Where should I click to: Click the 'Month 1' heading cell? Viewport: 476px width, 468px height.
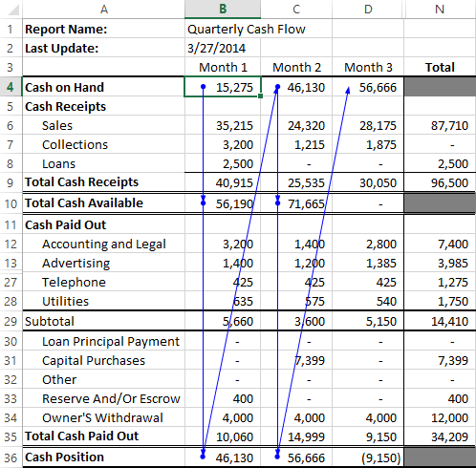[223, 67]
